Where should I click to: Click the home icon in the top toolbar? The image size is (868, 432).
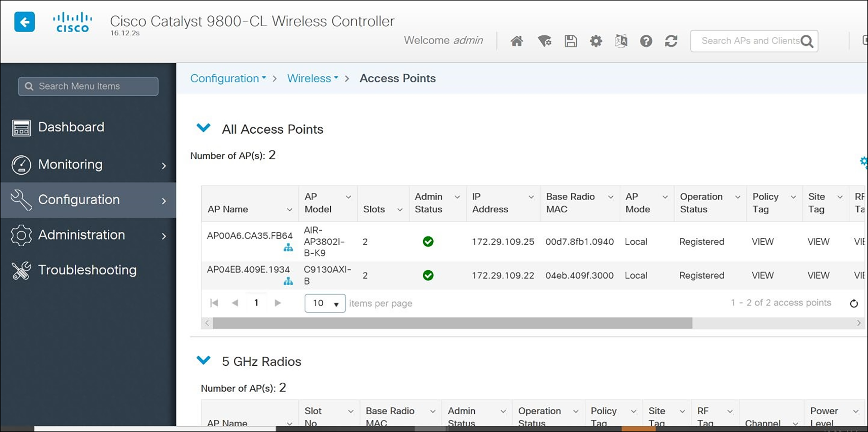[x=517, y=41]
